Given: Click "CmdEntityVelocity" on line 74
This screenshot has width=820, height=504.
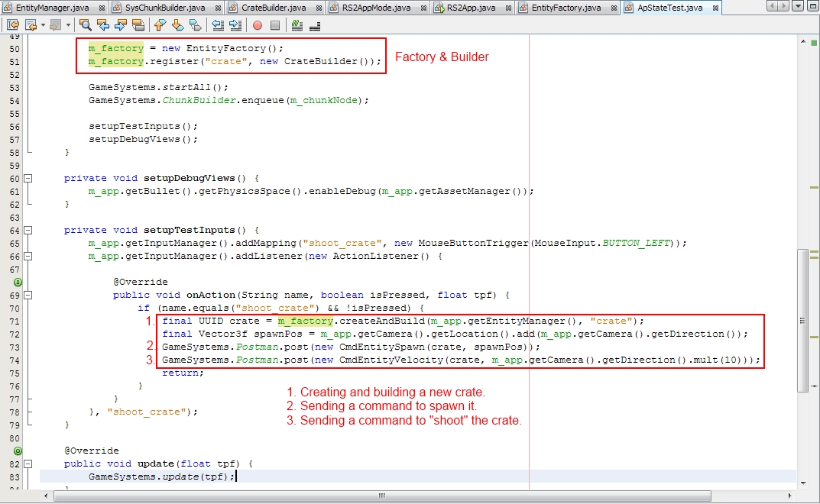Looking at the screenshot, I should [x=391, y=360].
